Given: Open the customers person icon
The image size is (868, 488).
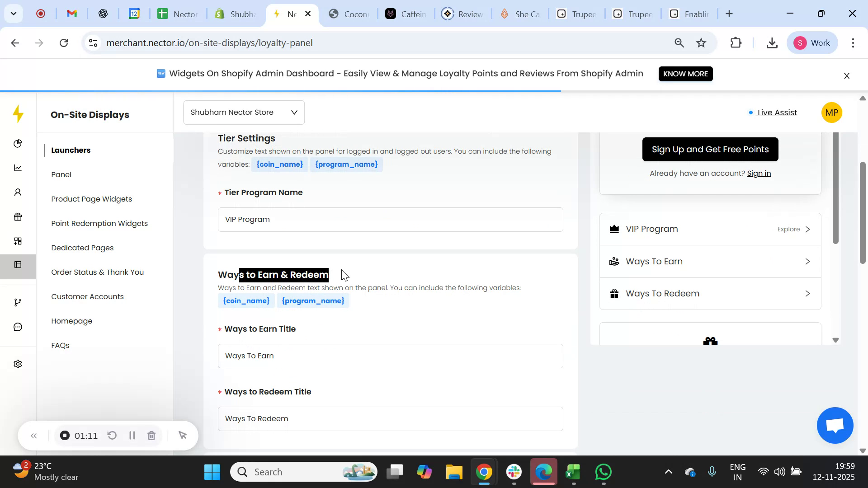Looking at the screenshot, I should (18, 192).
